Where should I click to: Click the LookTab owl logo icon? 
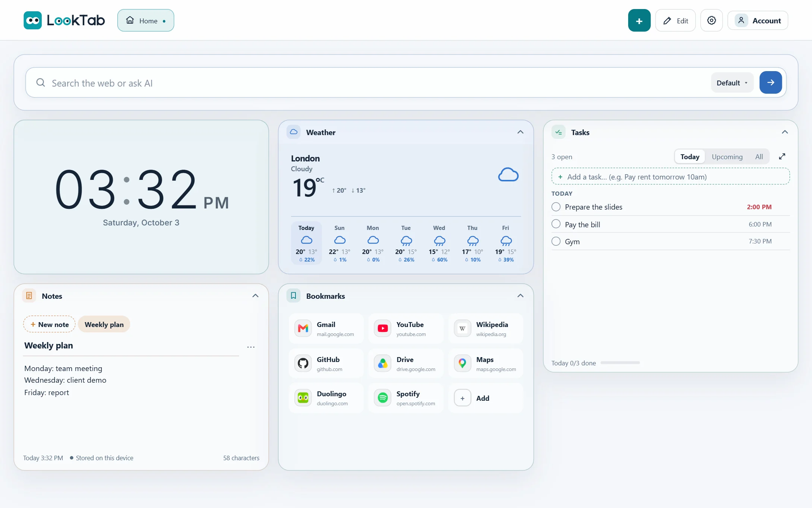pos(33,20)
